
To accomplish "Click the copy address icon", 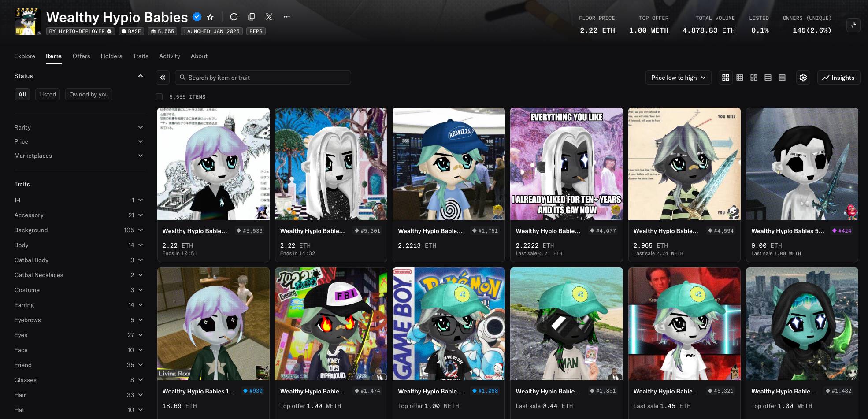I will [x=252, y=17].
